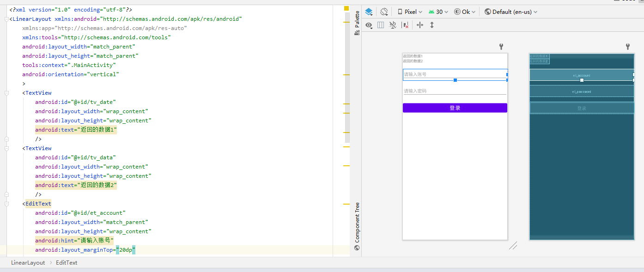Click the orientation for preview rotate icon
Screen dimensions: 644x272
click(x=384, y=12)
